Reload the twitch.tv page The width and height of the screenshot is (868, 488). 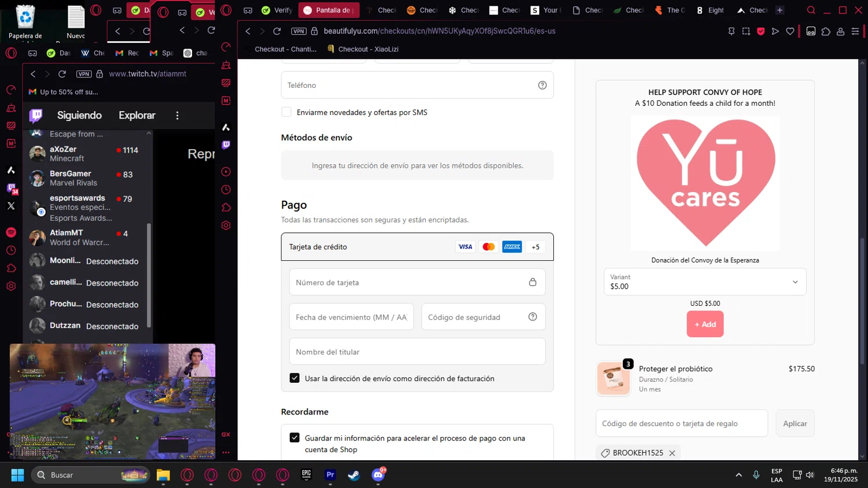62,74
